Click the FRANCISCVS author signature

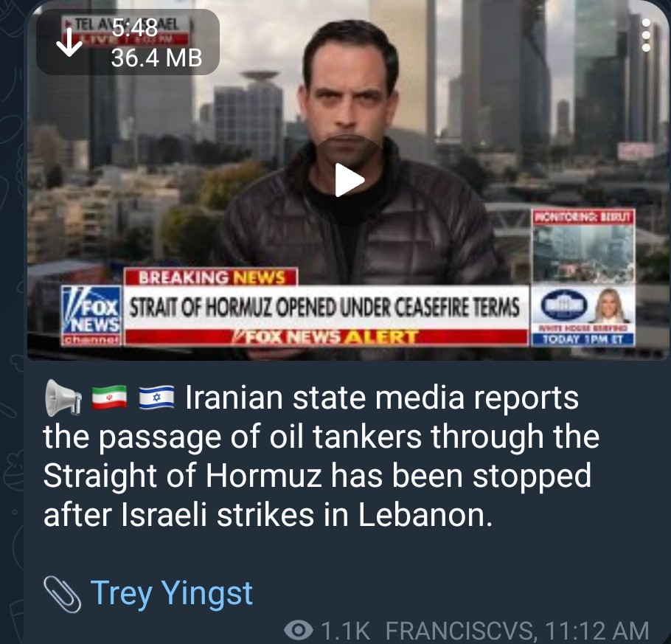(x=460, y=630)
